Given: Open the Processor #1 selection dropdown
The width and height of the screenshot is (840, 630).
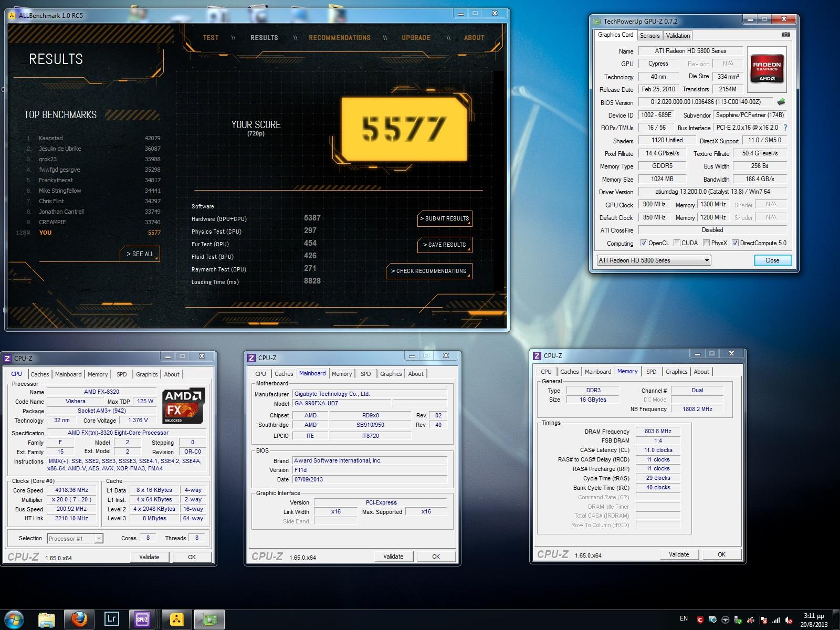Looking at the screenshot, I should [x=75, y=538].
